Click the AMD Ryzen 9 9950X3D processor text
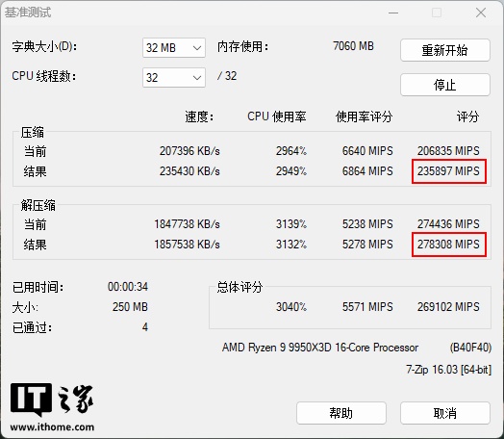The width and height of the screenshot is (504, 439). 320,348
